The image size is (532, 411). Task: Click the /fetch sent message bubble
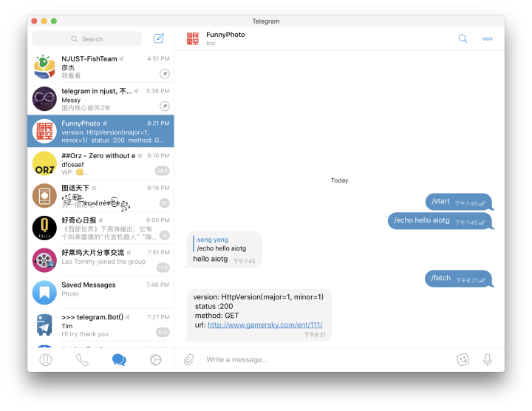[458, 279]
